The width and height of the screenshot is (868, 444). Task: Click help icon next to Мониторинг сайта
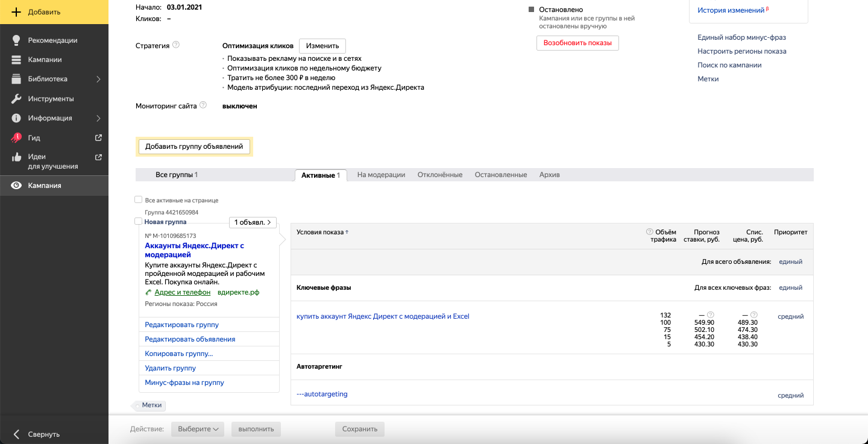(x=203, y=105)
